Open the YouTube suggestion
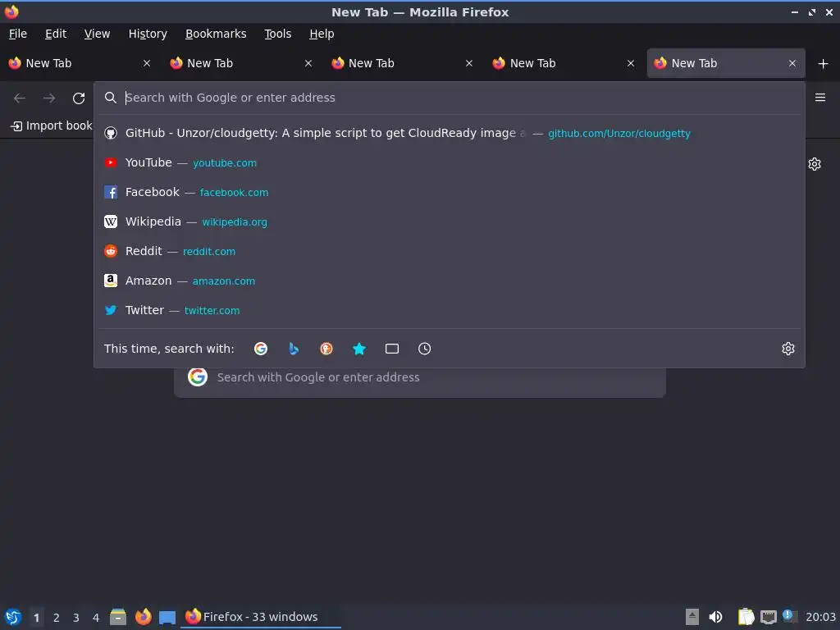The width and height of the screenshot is (840, 630). (x=450, y=162)
